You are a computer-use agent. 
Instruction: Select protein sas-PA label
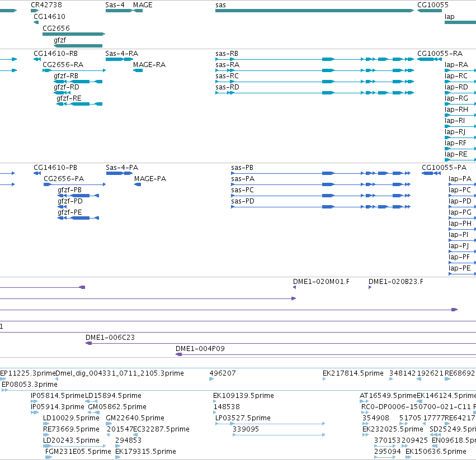coord(243,179)
